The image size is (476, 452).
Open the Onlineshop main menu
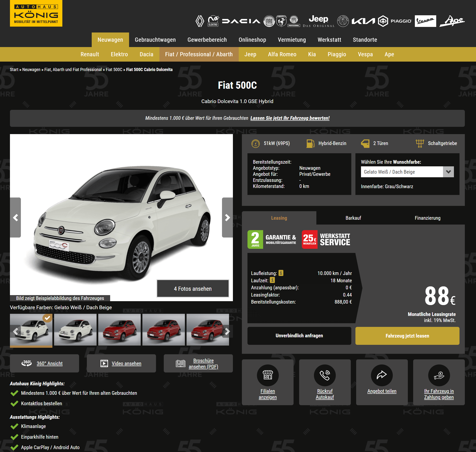pos(252,40)
